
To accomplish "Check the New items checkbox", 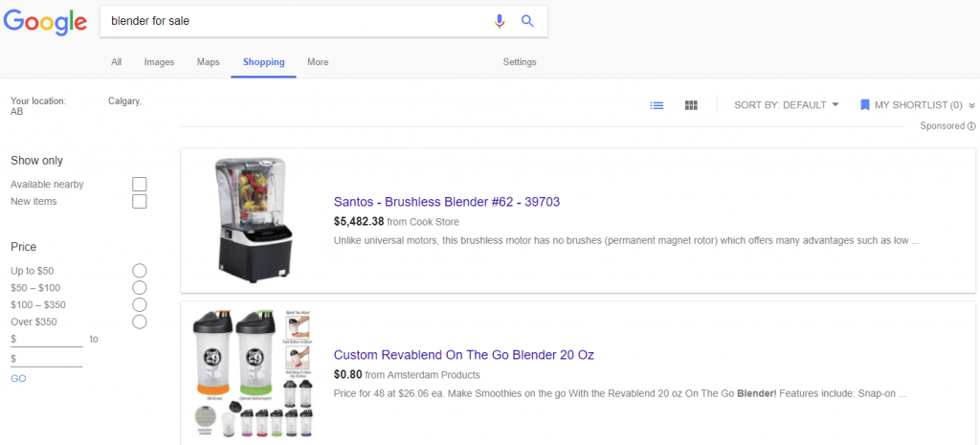I will pos(140,201).
